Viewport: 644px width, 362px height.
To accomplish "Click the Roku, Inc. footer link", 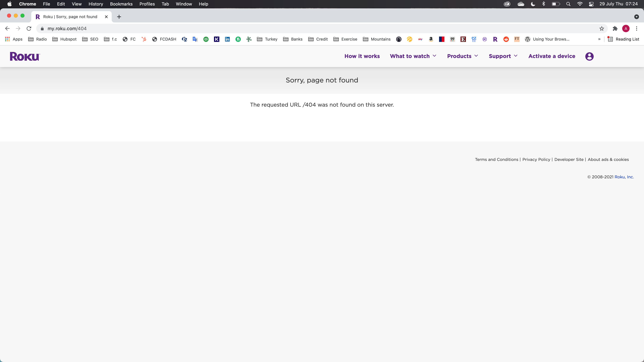I will 624,177.
